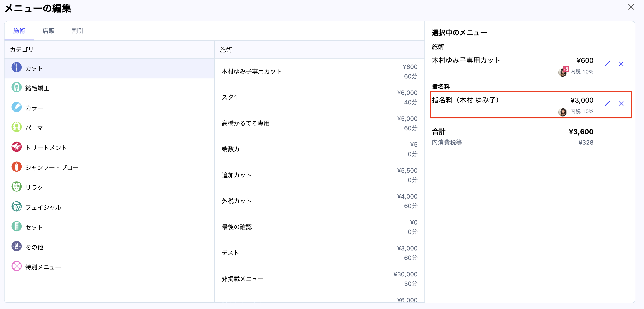
Task: Add the 非掲載メニュー treatment
Action: tap(320, 279)
